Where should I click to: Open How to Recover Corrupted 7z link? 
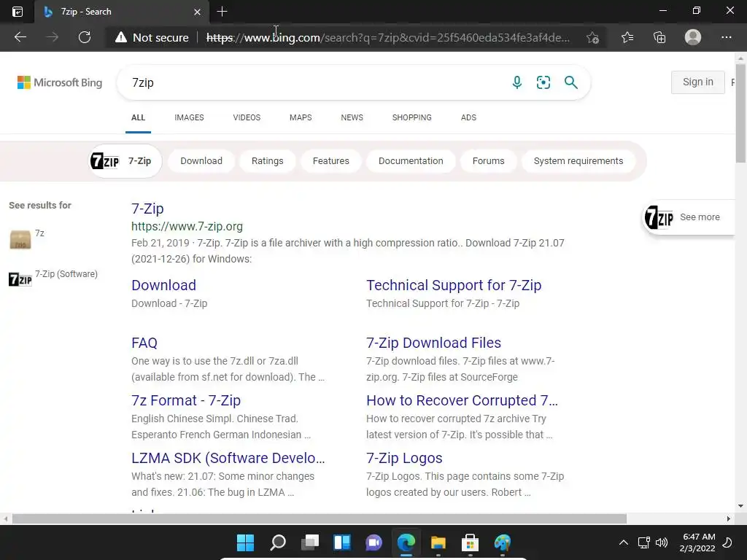pyautogui.click(x=462, y=400)
